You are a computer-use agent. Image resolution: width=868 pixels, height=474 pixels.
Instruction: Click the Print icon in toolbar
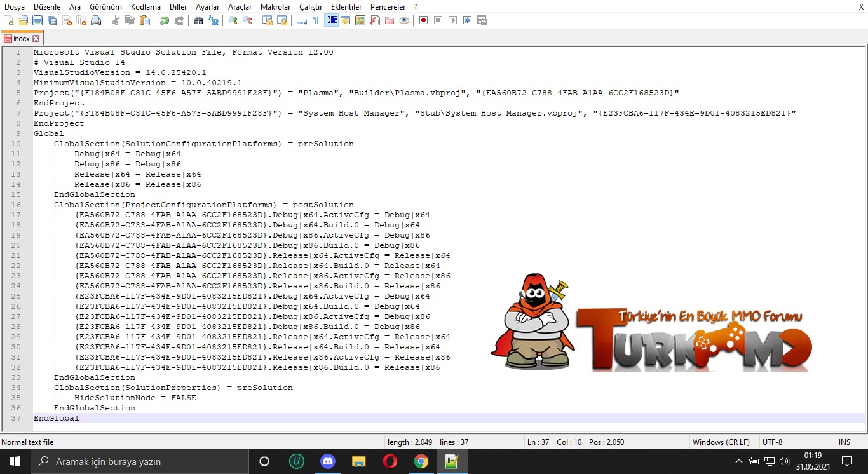click(x=95, y=20)
